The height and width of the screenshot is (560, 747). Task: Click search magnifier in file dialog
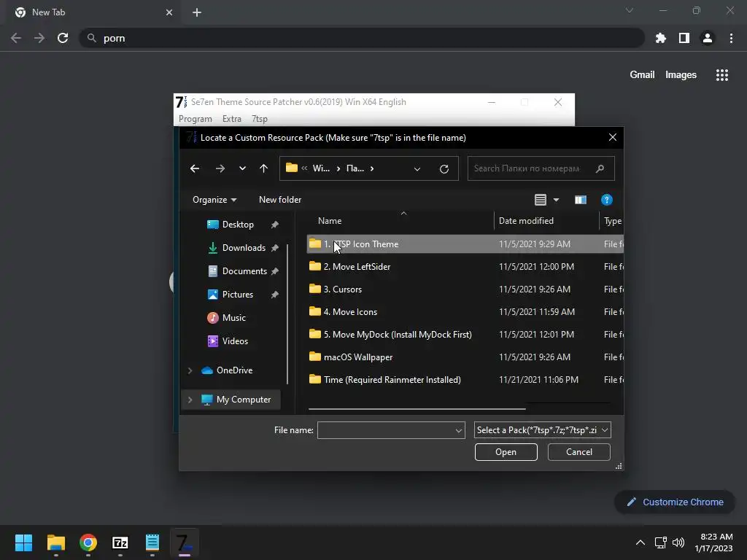click(600, 168)
